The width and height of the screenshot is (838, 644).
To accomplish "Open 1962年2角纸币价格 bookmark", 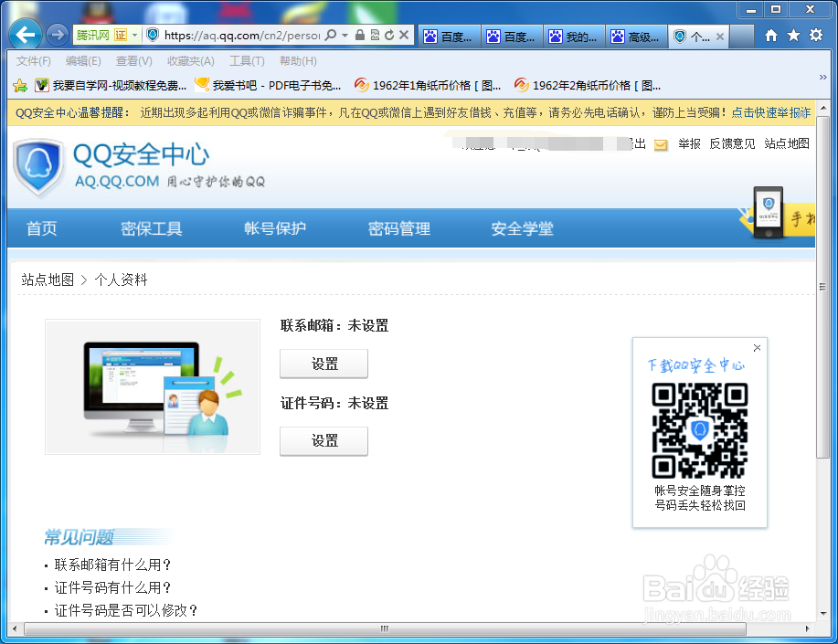I will pos(588,86).
